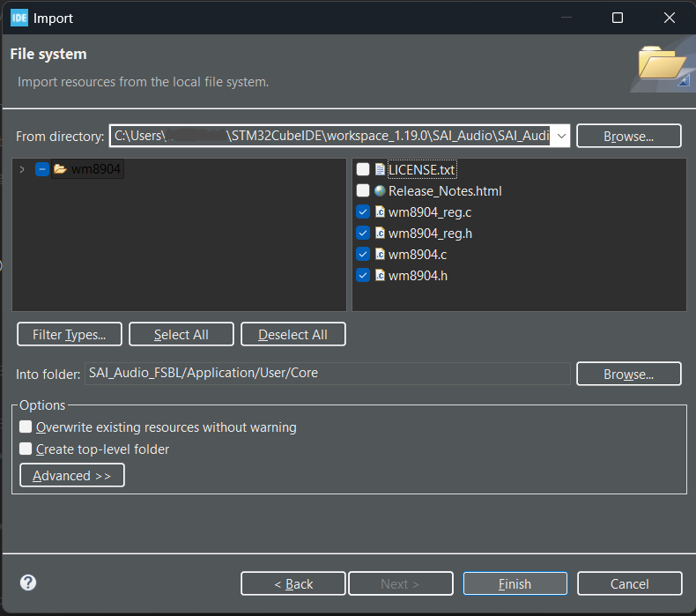The height and width of the screenshot is (616, 696).
Task: Click the wm8904.c source file icon
Action: 380,254
